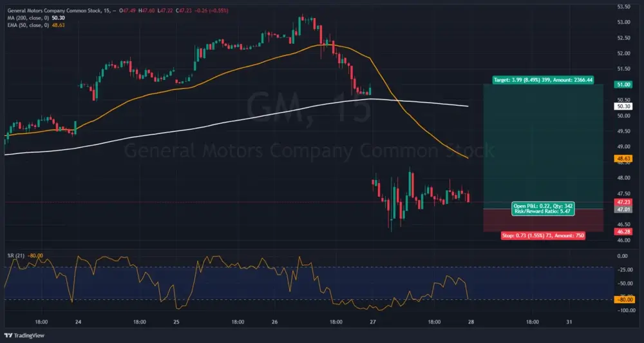
Task: Open the TradingView logo link
Action: point(24,336)
